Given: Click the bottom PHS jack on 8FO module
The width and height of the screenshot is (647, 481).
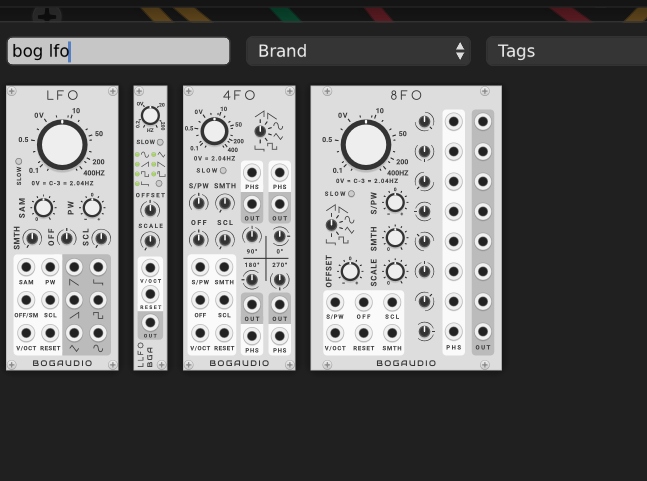Looking at the screenshot, I should 453,332.
